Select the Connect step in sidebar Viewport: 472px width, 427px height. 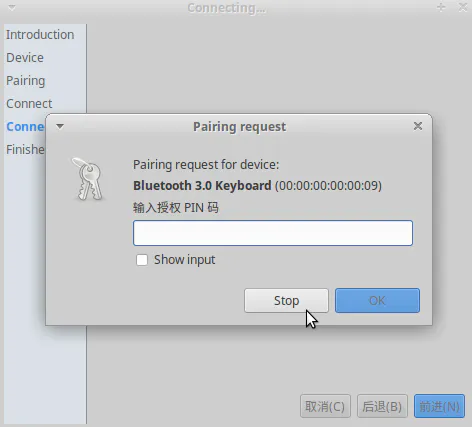(29, 104)
